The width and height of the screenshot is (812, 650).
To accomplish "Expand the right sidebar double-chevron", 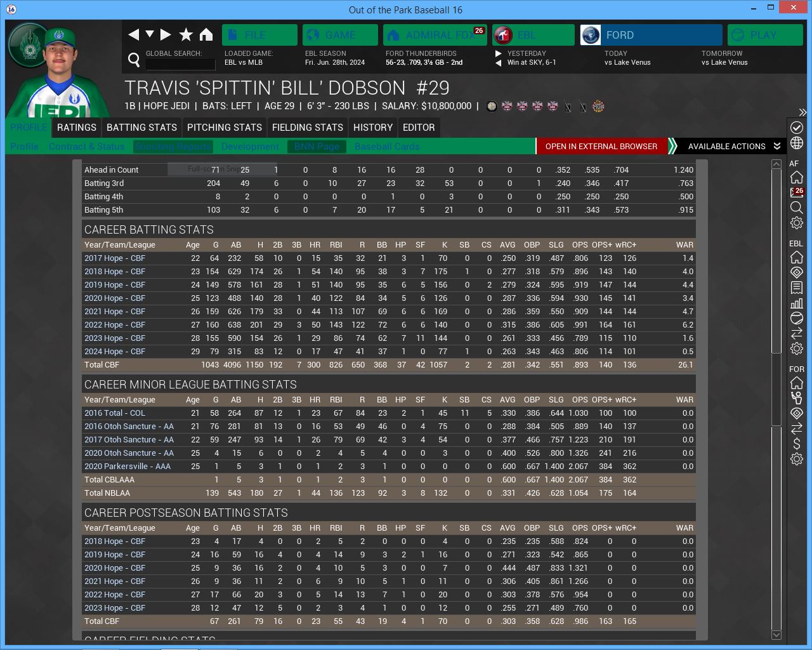I will [x=802, y=112].
